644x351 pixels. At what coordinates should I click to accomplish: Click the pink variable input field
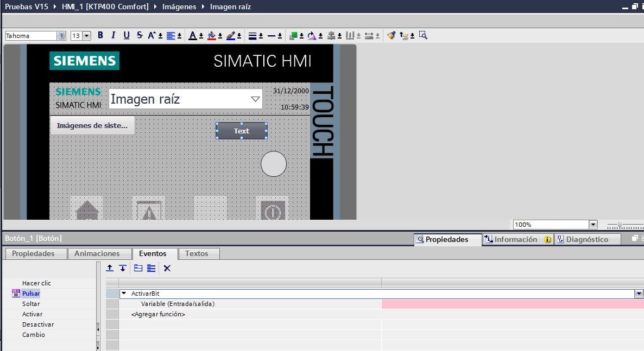coord(513,304)
